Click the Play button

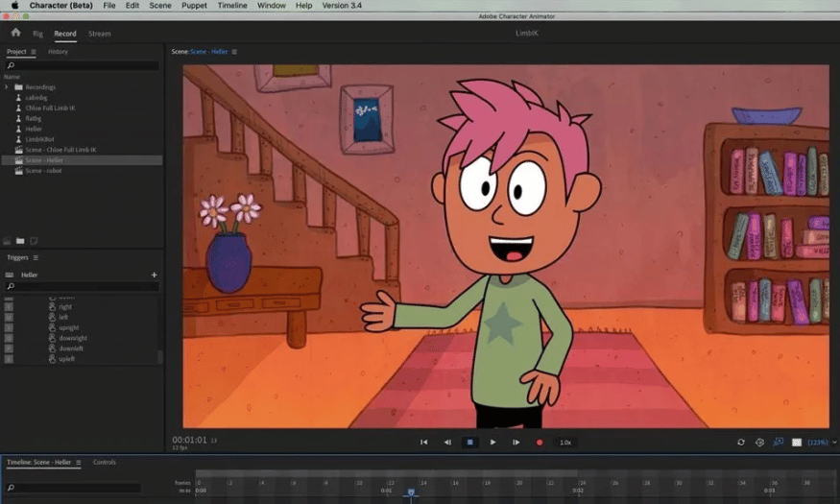(492, 443)
